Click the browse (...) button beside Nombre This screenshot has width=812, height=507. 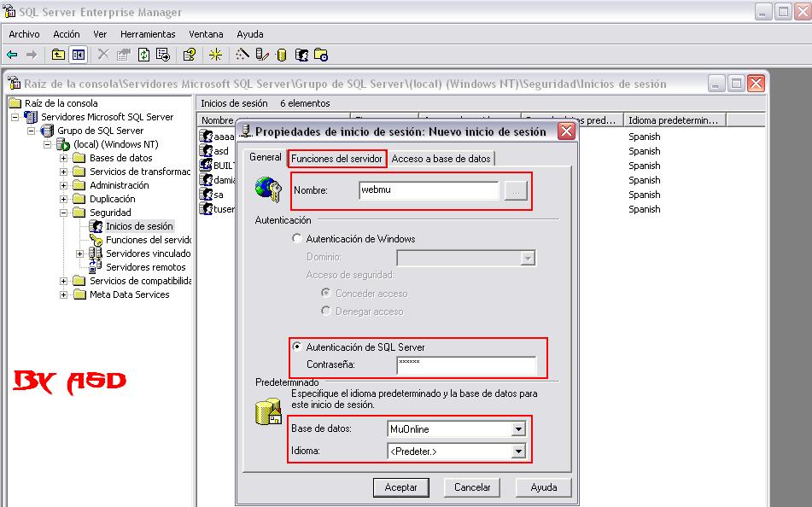tap(516, 190)
